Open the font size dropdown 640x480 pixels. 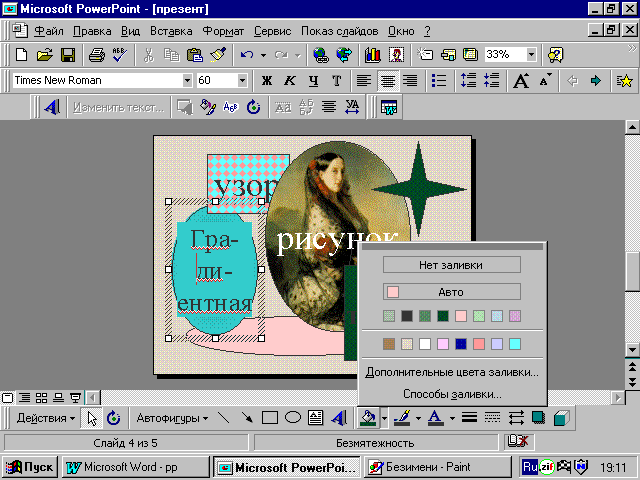[x=242, y=80]
